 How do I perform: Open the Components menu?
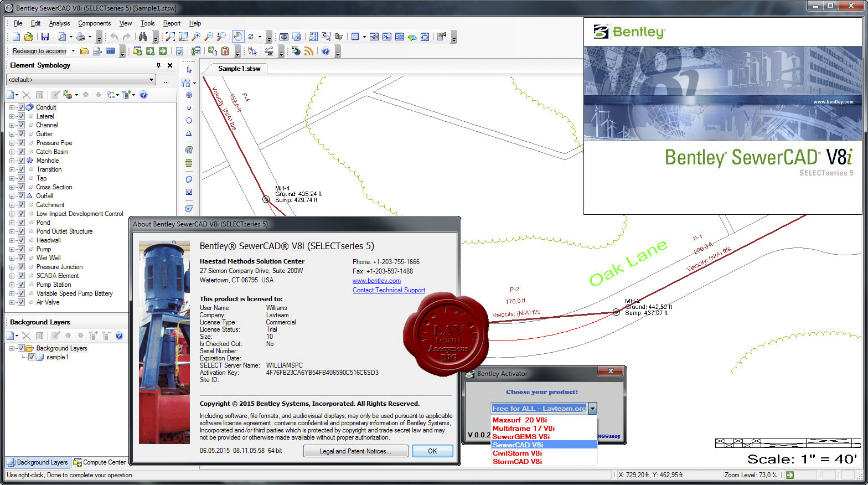click(x=94, y=23)
